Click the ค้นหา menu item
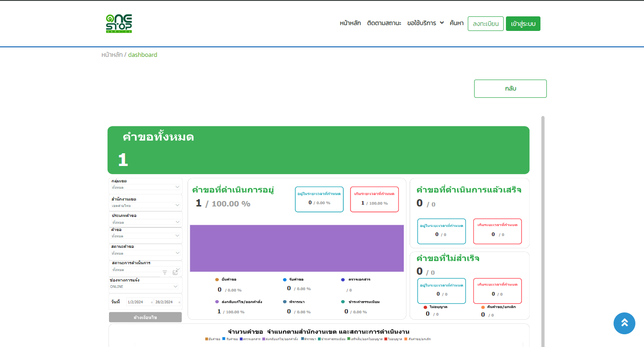644x347 pixels. pyautogui.click(x=456, y=23)
